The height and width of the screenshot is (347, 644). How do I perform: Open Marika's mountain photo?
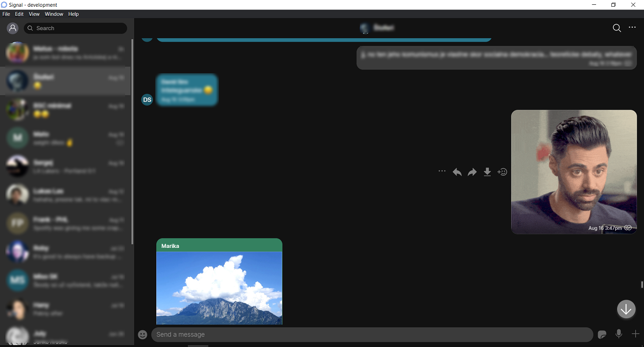[219, 288]
